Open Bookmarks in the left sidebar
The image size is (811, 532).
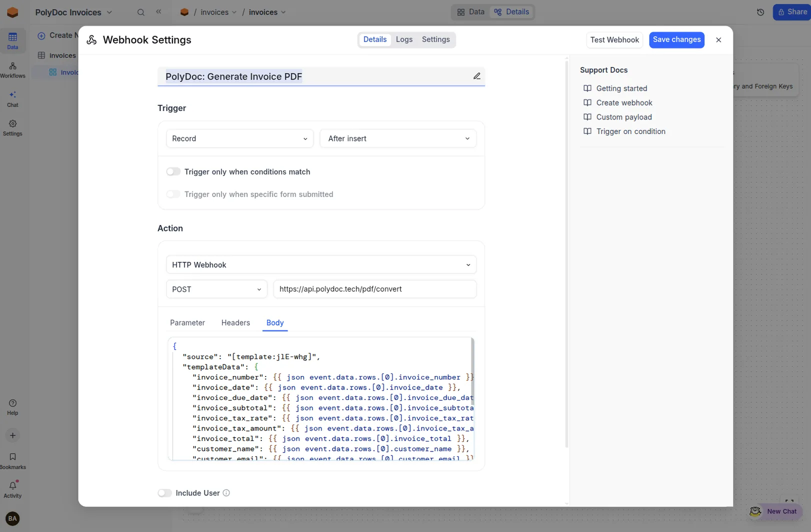tap(12, 461)
